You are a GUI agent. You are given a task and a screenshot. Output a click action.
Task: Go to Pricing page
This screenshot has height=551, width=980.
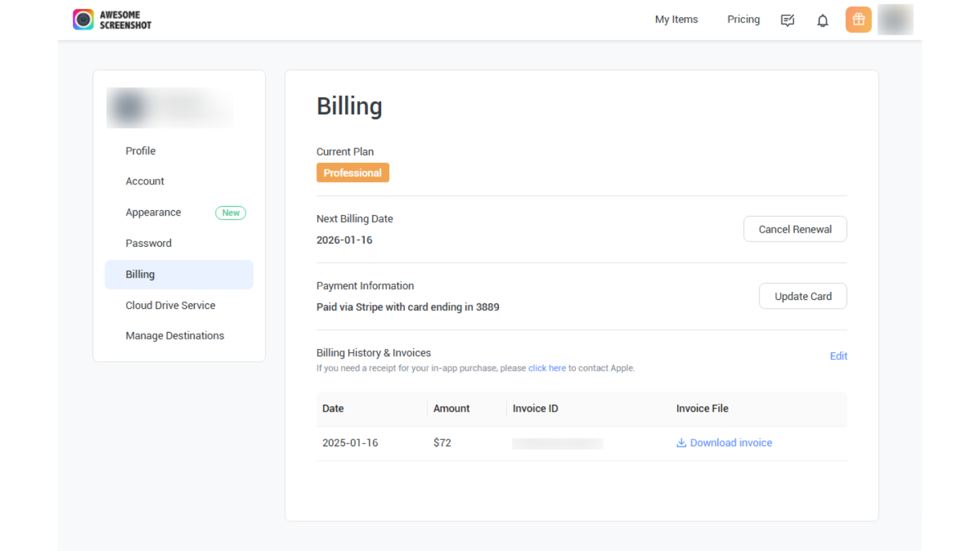743,20
